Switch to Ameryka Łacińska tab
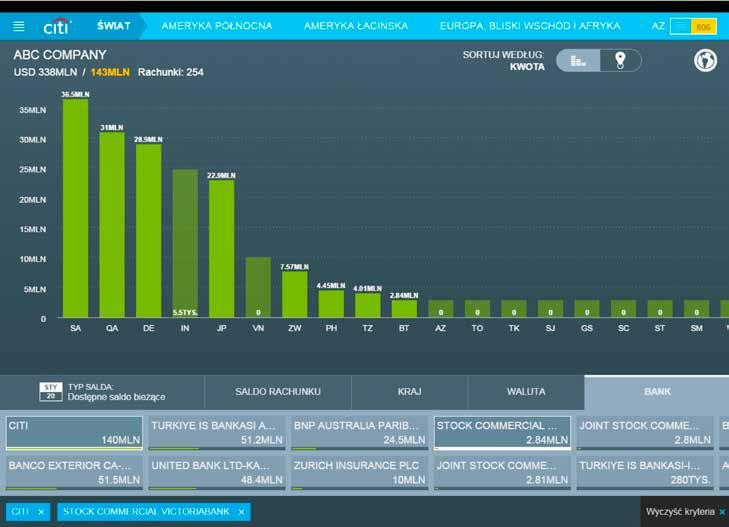This screenshot has width=729, height=527. coord(356,26)
